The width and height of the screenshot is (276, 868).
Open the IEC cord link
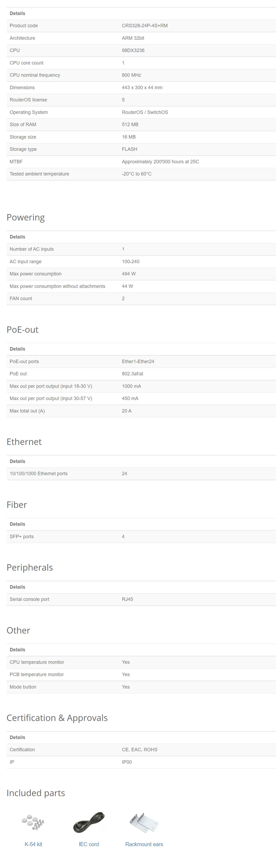[89, 844]
